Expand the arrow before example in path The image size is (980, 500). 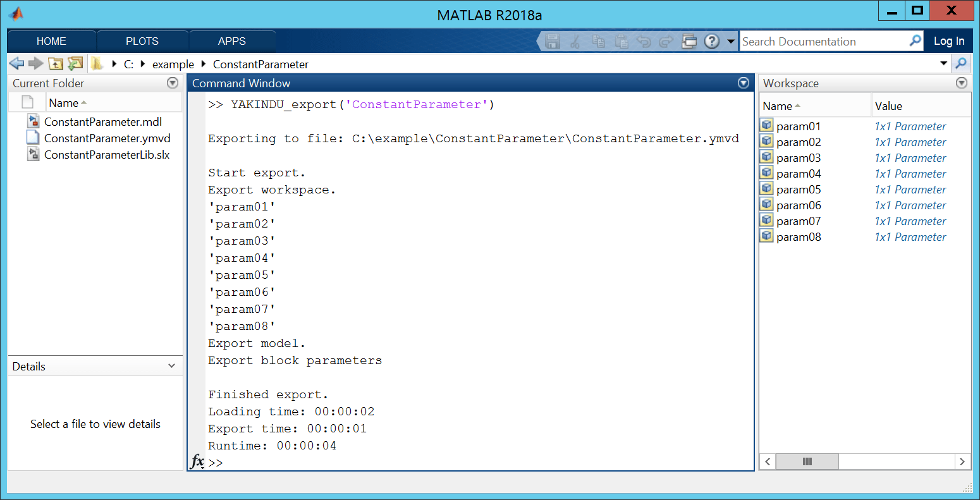tap(142, 64)
